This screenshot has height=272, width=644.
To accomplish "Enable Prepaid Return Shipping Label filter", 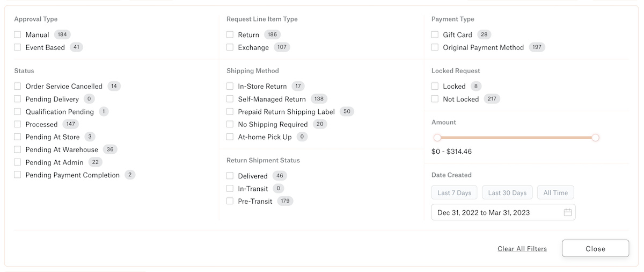I will 230,112.
